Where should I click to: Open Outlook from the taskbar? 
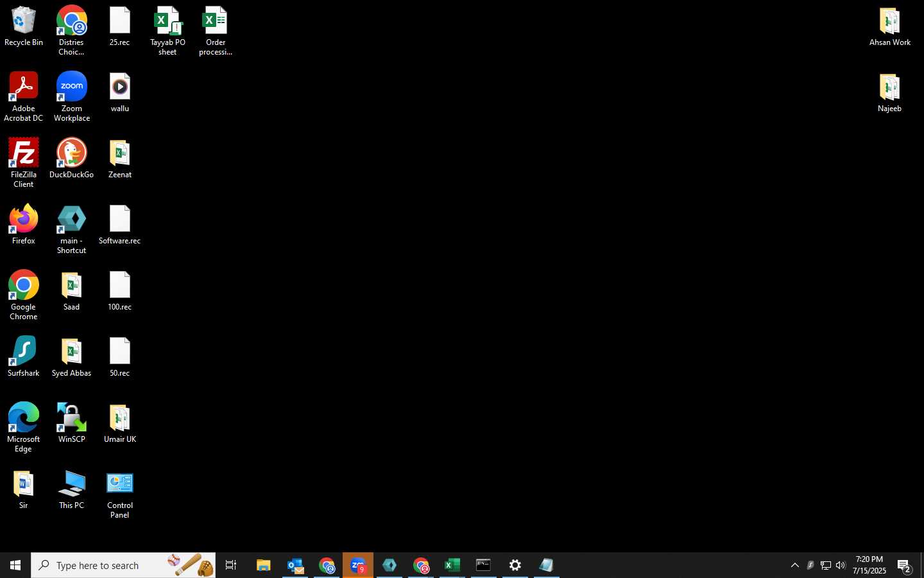click(295, 565)
